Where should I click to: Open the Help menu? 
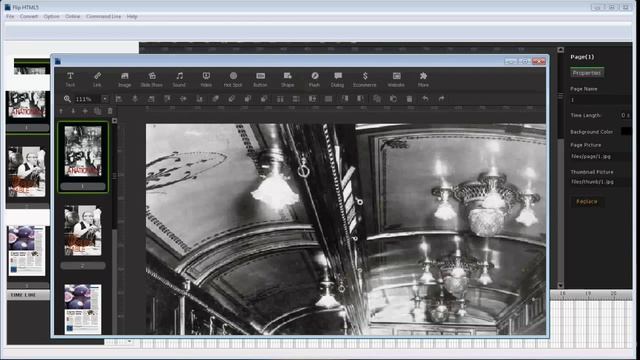[132, 16]
